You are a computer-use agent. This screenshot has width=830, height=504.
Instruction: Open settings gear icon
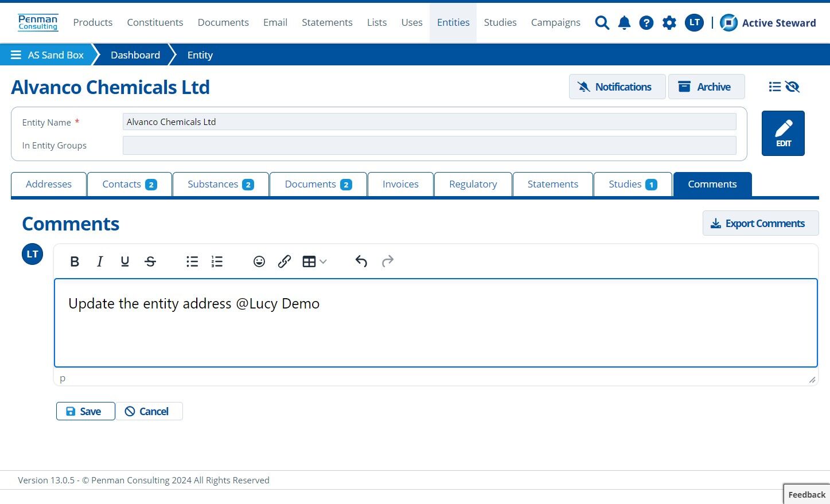click(669, 23)
